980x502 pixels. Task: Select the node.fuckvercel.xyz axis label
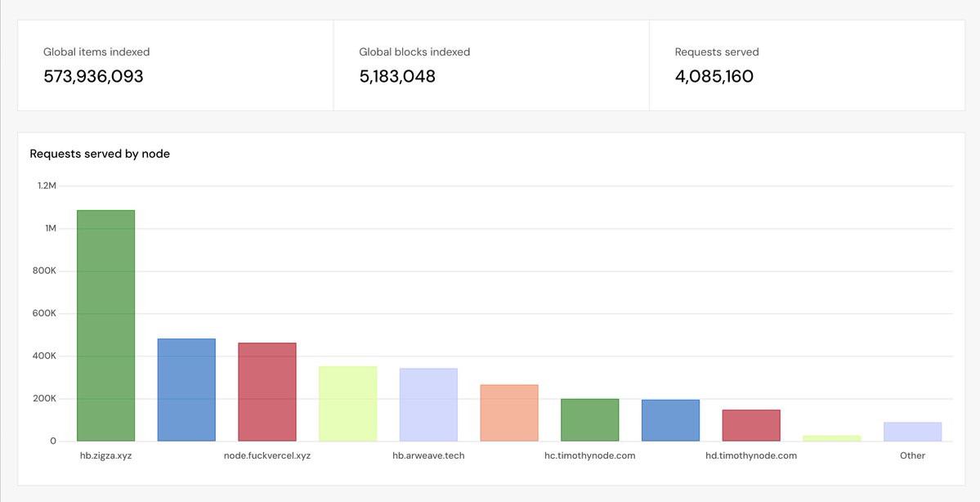(267, 455)
